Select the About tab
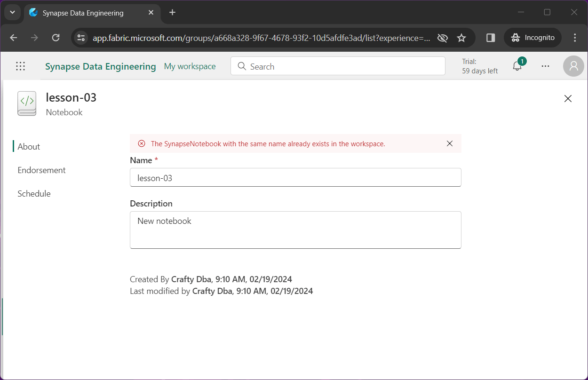 (x=29, y=147)
